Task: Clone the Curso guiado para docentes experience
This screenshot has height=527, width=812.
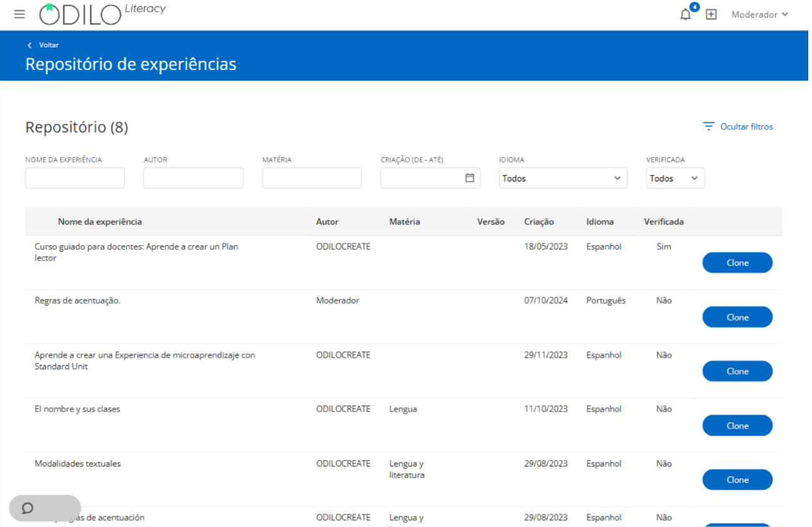Action: click(738, 263)
